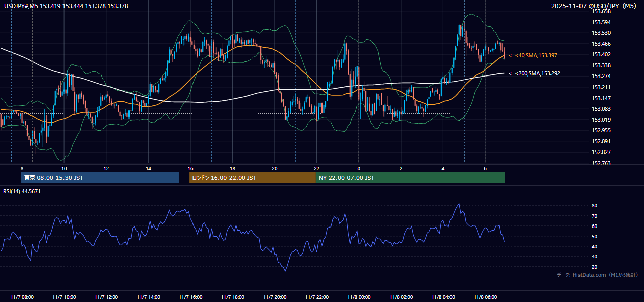Click bottom time label 11/7 08:00
This screenshot has width=644, height=302.
pyautogui.click(x=22, y=297)
